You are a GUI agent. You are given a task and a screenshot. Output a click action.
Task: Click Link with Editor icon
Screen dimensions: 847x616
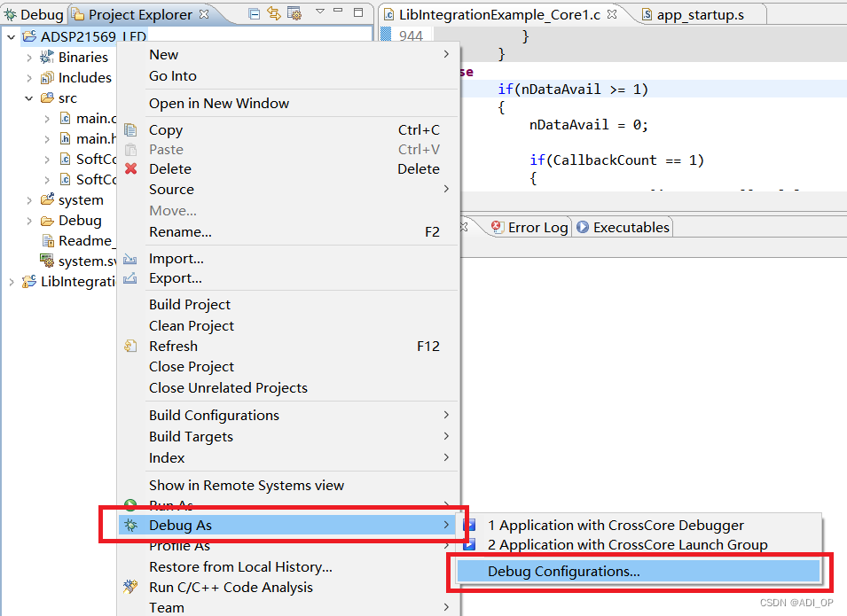[274, 14]
